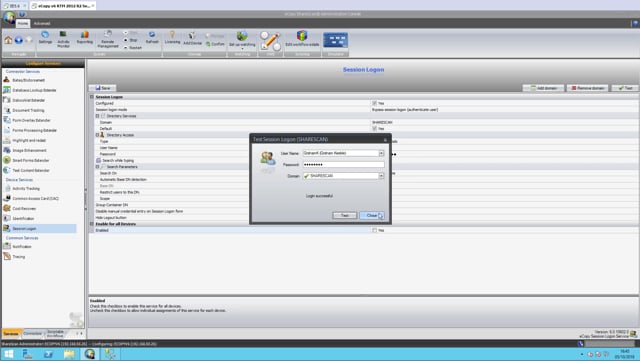Click ShareScan app icon in taskbar
The width and height of the screenshot is (640, 361).
pos(90,354)
